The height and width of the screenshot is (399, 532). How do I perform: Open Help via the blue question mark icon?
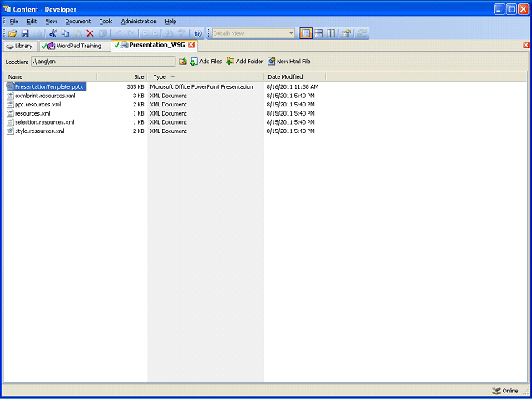tap(198, 33)
